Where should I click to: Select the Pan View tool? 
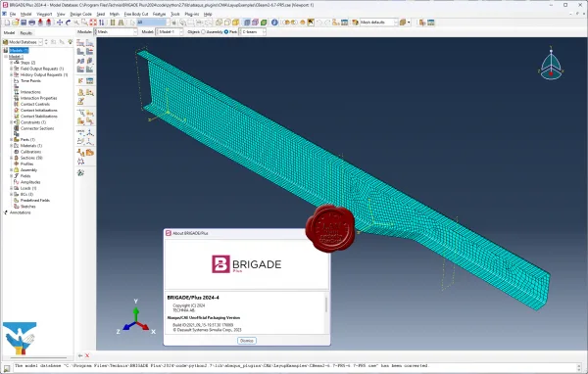click(x=60, y=23)
